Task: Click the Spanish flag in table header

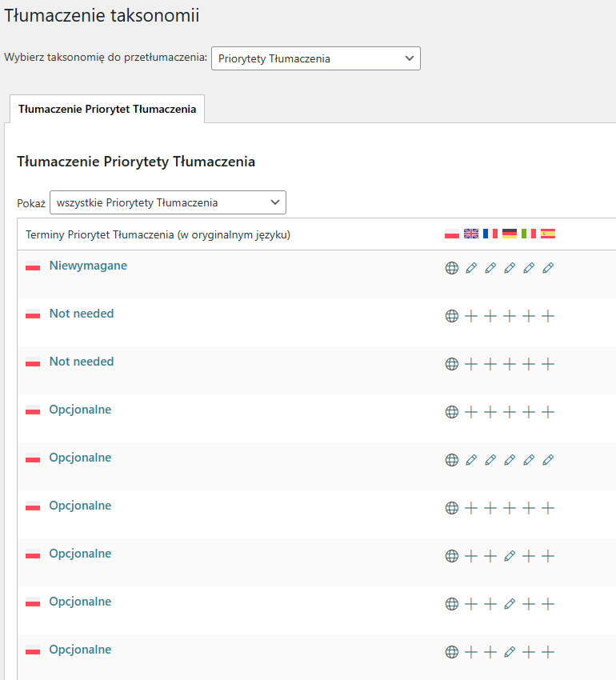Action: point(548,234)
